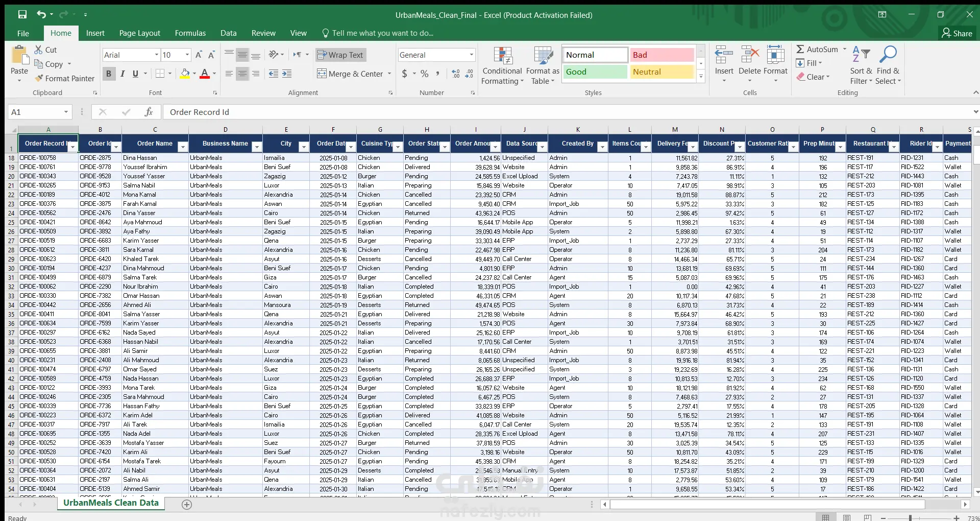Open the Data ribbon tab
Image resolution: width=980 pixels, height=521 pixels.
[229, 33]
